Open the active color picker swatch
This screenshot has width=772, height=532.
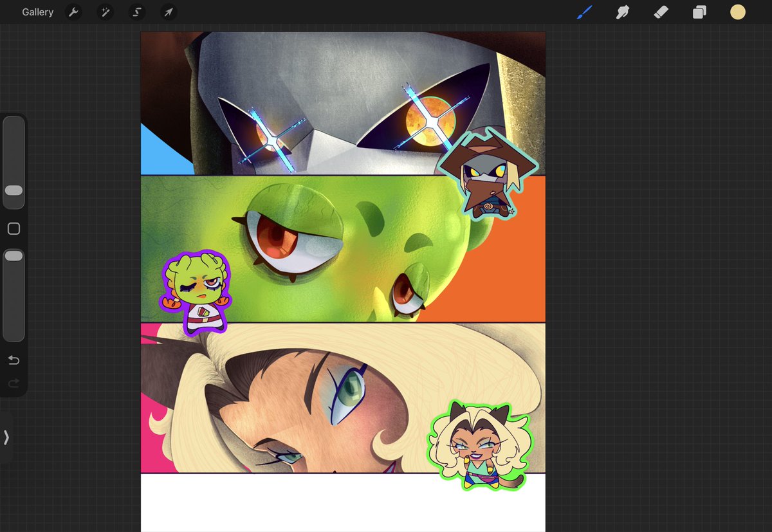point(738,12)
